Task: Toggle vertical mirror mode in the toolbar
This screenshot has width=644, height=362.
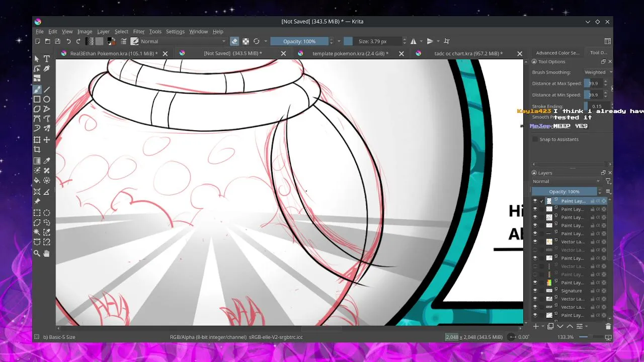Action: (x=430, y=41)
